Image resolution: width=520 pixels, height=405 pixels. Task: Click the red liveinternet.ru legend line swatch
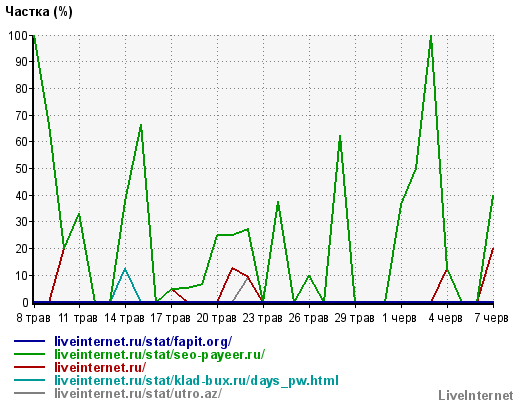click(x=29, y=367)
